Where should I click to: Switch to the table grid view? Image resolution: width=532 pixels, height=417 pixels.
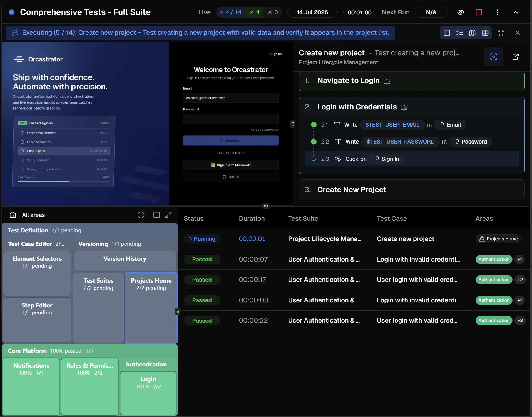coord(485,33)
